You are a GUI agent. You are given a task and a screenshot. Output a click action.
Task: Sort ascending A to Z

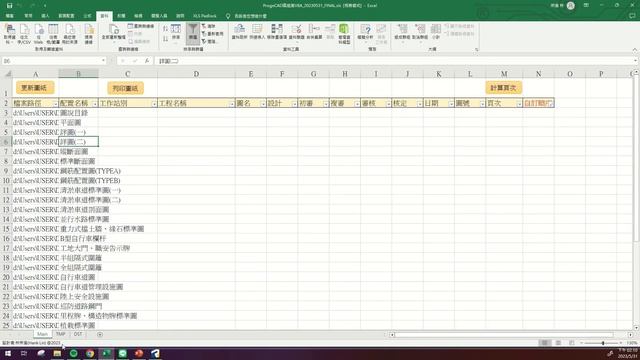165,29
